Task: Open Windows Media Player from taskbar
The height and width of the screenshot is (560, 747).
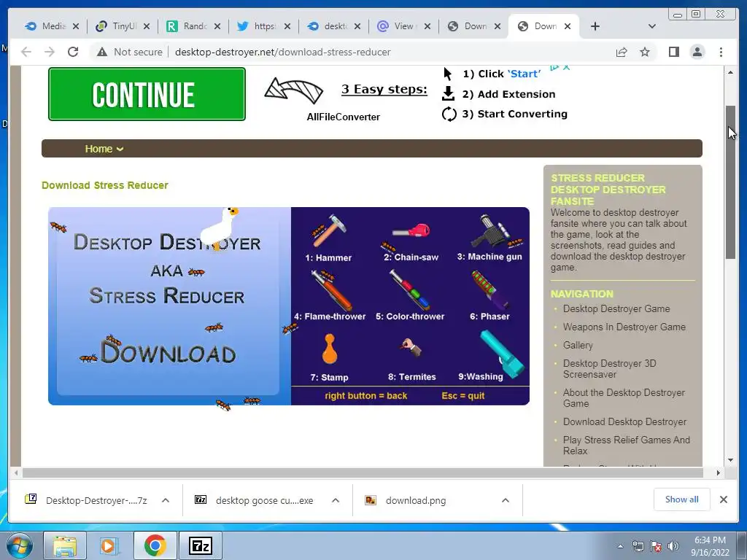Action: click(109, 545)
